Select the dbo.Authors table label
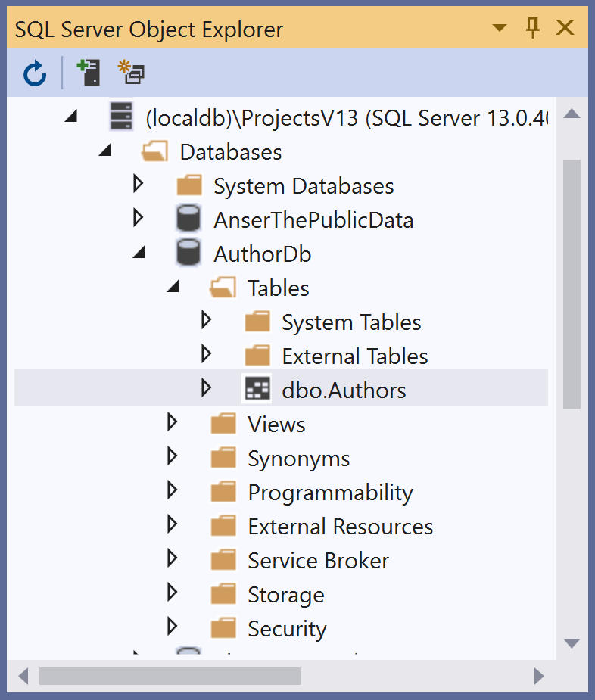The image size is (595, 700). coord(344,390)
